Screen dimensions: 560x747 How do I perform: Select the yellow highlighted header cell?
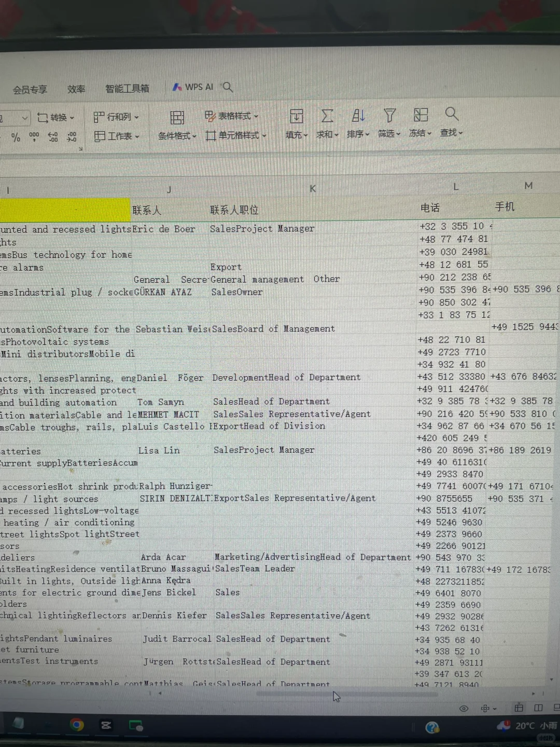(65, 210)
